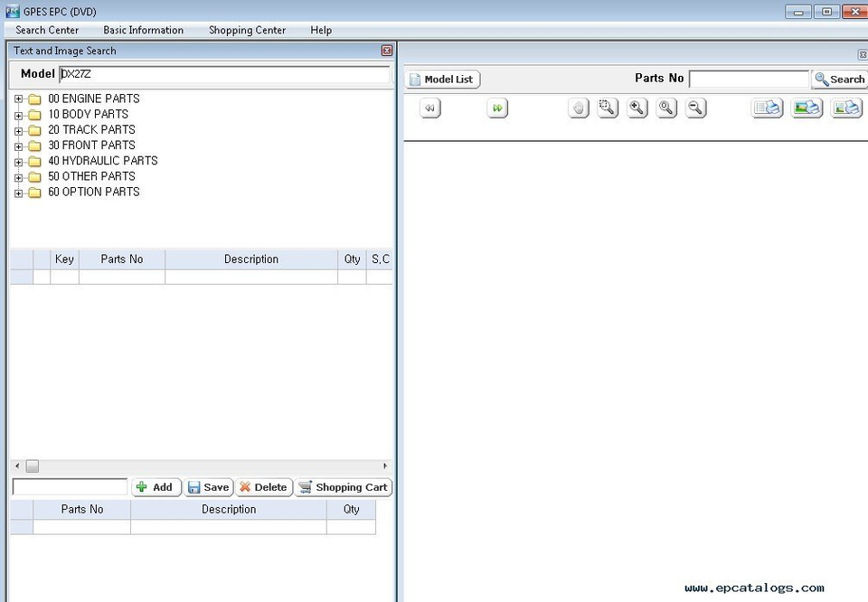The height and width of the screenshot is (602, 868).
Task: Click the Model List button
Action: click(442, 80)
